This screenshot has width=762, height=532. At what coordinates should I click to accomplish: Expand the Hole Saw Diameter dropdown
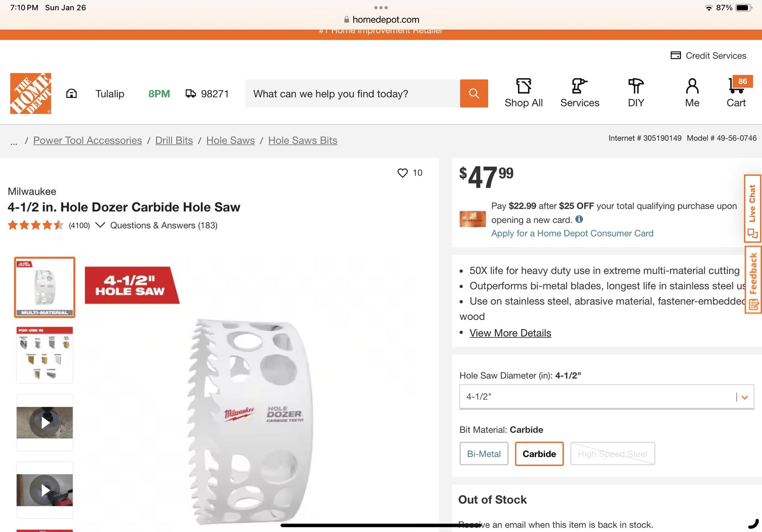(744, 397)
